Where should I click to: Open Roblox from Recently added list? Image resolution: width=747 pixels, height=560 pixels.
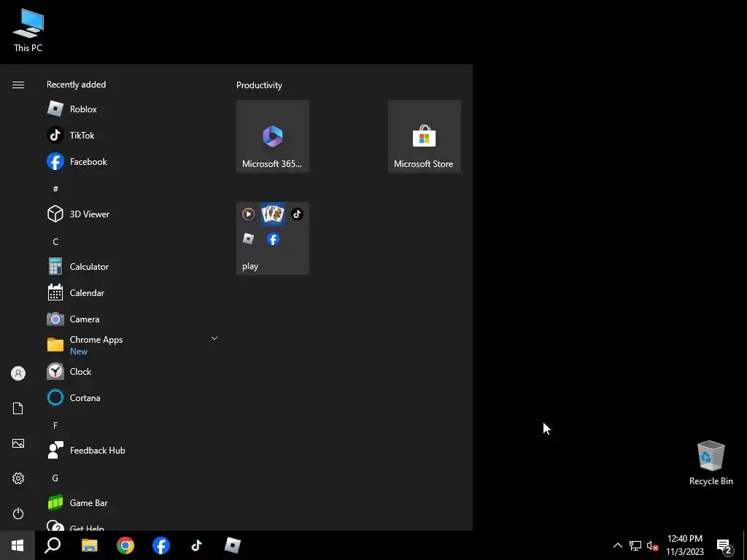point(132,109)
